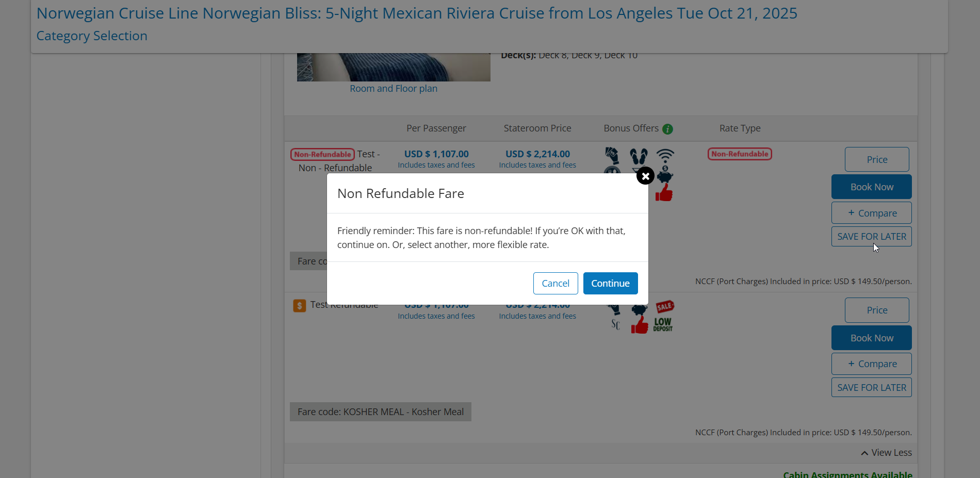Viewport: 980px width, 478px height.
Task: Click the Cabin Assignments Available text
Action: coord(847,474)
